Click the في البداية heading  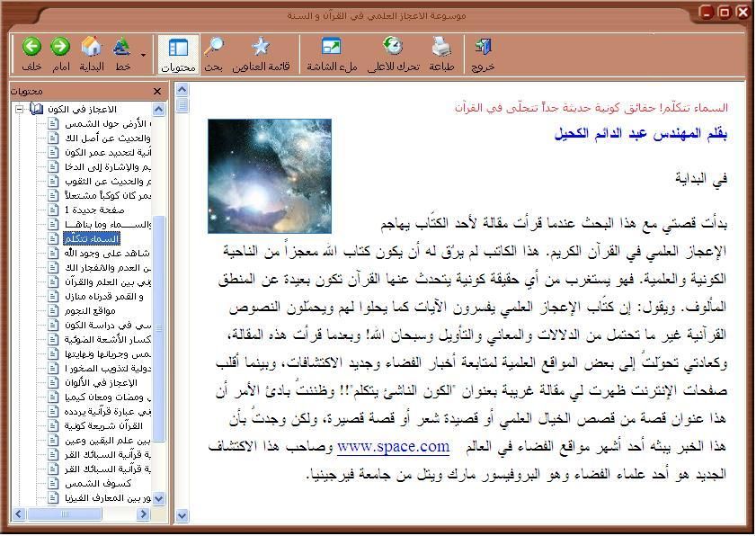tap(701, 179)
